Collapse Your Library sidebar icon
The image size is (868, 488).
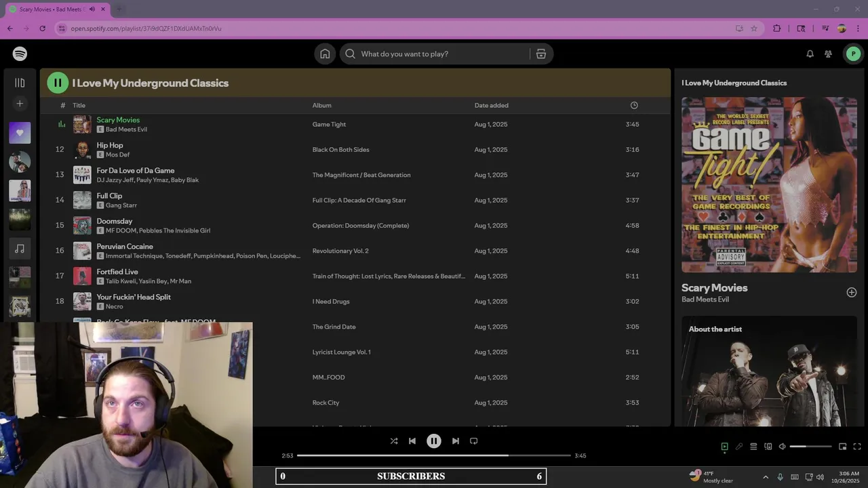point(20,83)
